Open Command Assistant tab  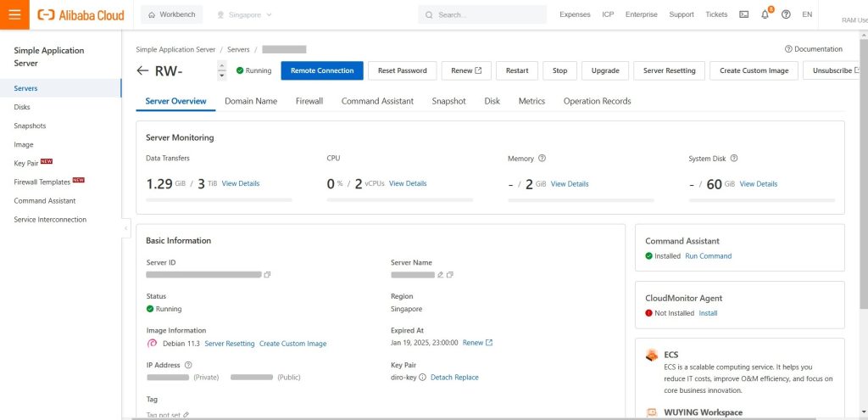377,102
